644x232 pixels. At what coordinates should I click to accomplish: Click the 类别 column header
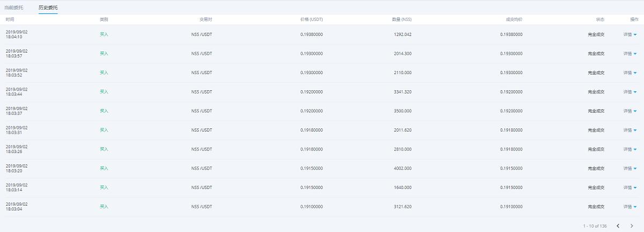click(x=104, y=19)
